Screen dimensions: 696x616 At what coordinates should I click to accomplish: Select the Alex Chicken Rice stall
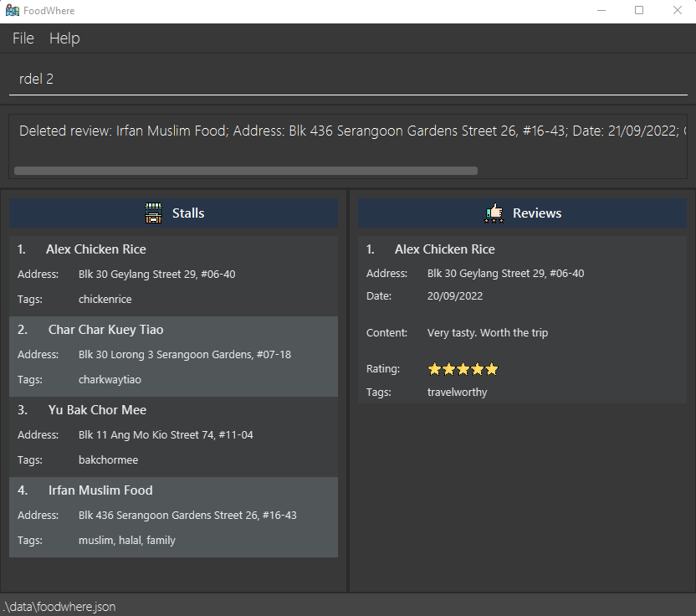click(x=173, y=276)
